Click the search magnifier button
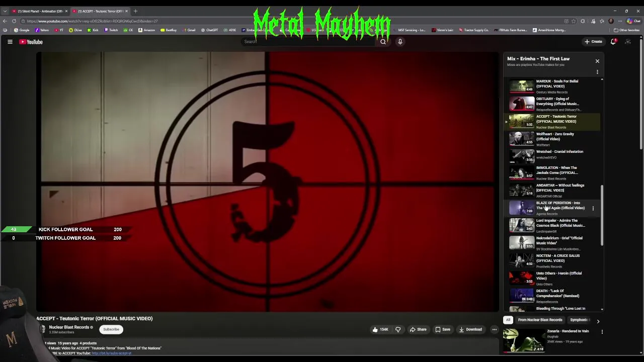The height and width of the screenshot is (362, 644). 383,42
